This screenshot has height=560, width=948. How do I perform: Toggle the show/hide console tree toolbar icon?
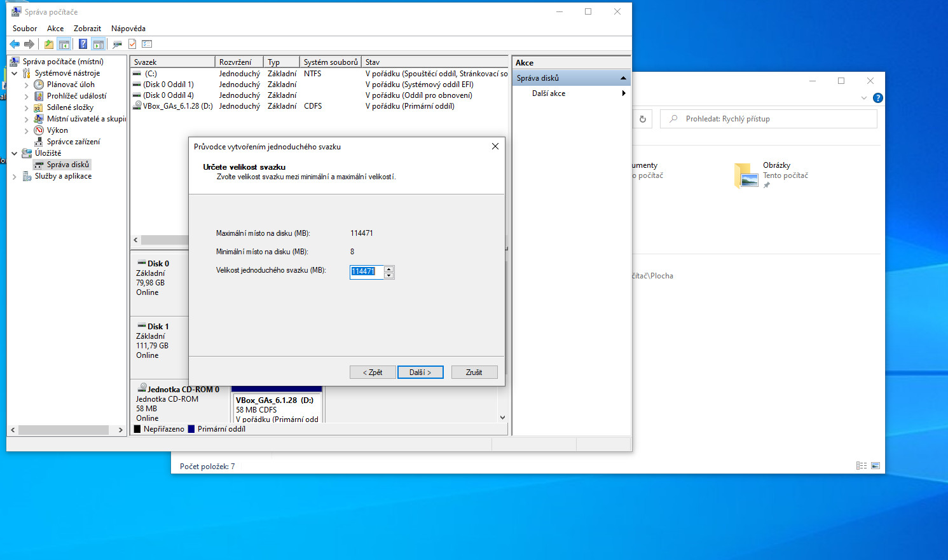point(64,44)
